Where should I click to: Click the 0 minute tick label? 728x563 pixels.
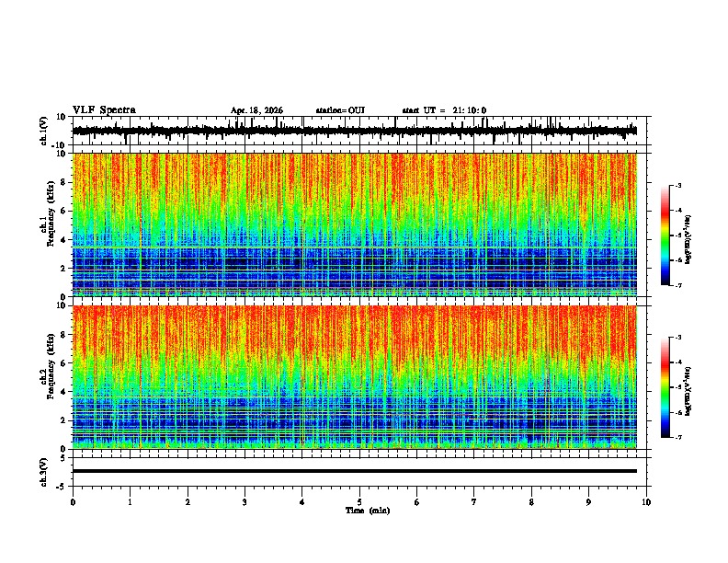(x=73, y=502)
